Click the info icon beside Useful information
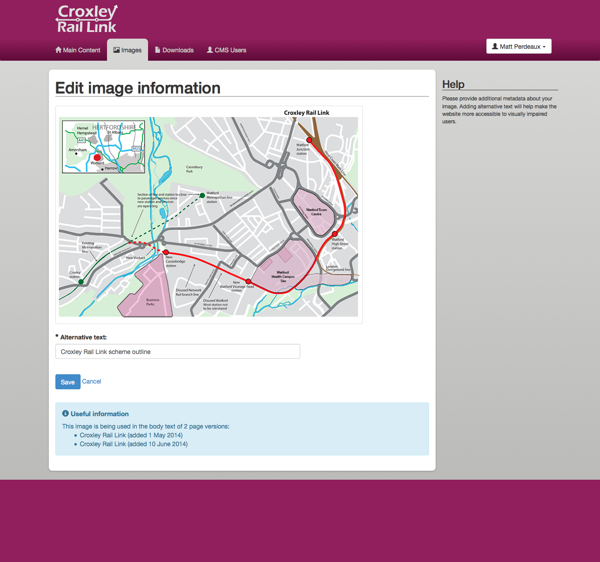 click(66, 414)
